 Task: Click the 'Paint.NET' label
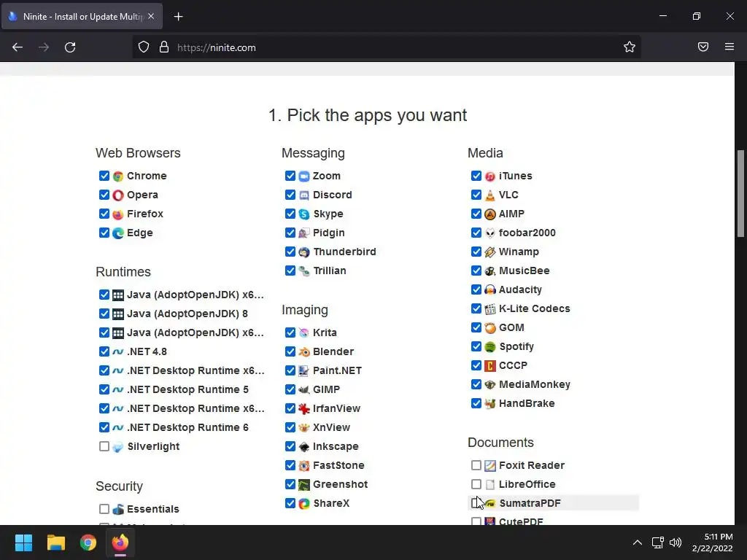pos(337,370)
